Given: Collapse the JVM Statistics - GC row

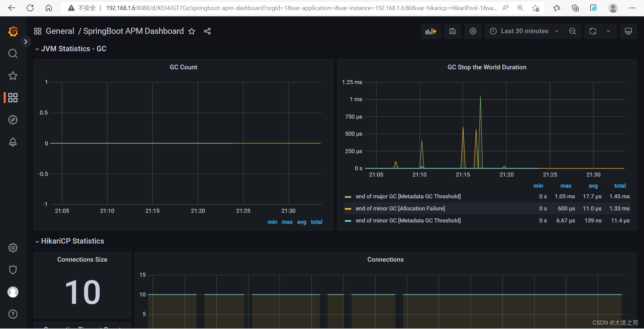Looking at the screenshot, I should point(37,49).
